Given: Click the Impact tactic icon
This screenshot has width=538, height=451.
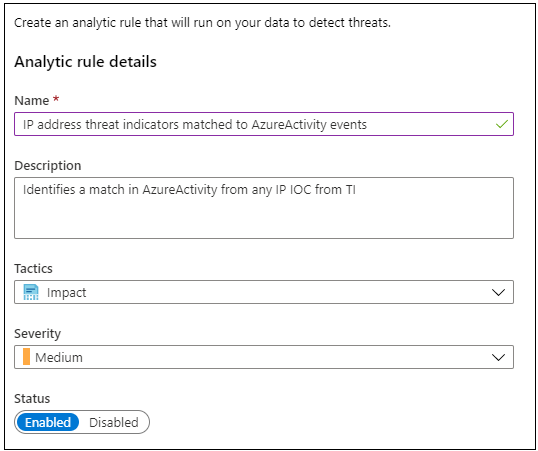Looking at the screenshot, I should [31, 292].
